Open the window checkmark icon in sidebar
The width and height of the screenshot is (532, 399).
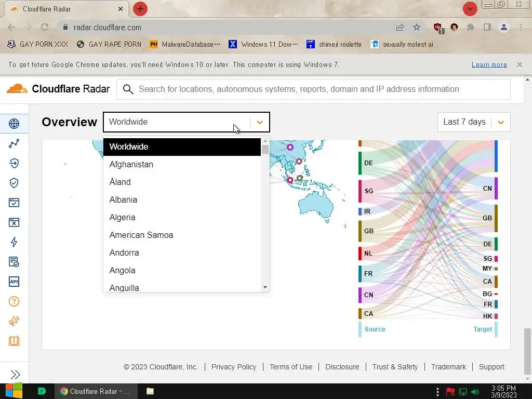click(x=14, y=203)
